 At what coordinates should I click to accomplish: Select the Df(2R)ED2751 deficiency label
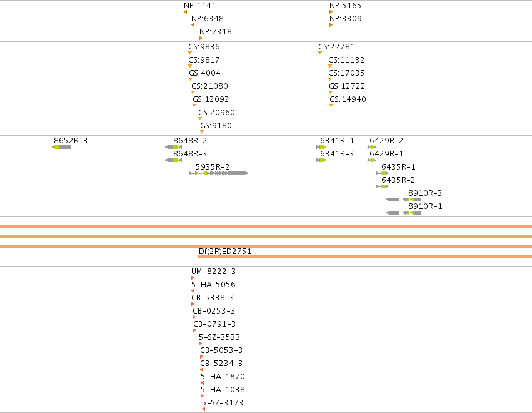tap(225, 252)
